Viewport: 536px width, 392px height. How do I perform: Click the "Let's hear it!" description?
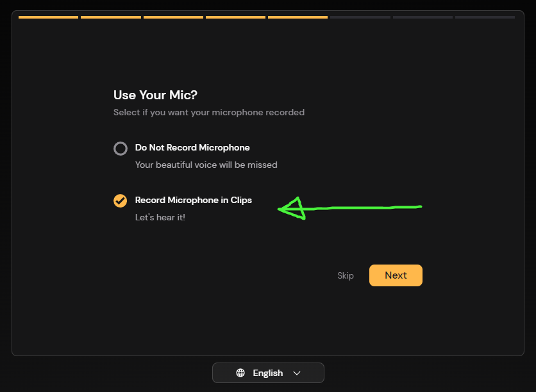pyautogui.click(x=160, y=217)
